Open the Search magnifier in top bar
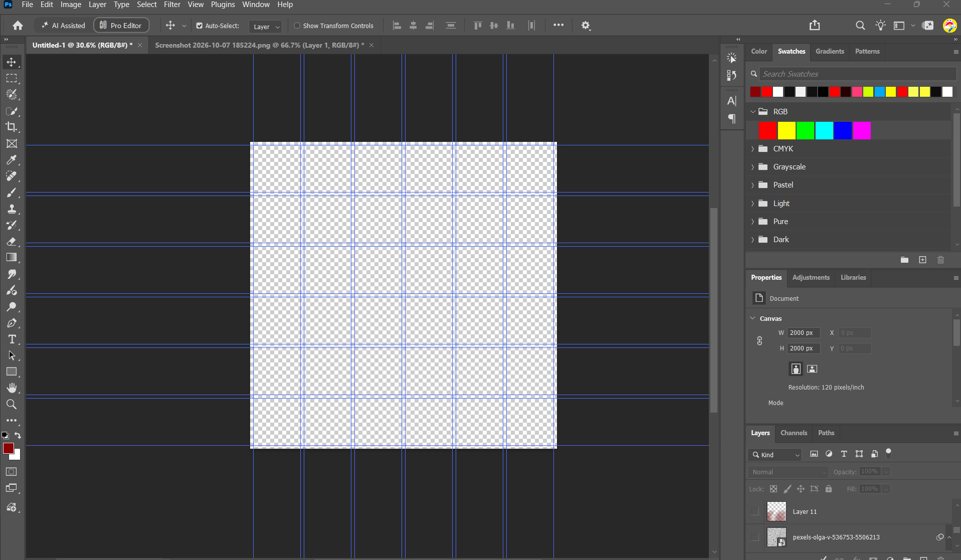 860,25
